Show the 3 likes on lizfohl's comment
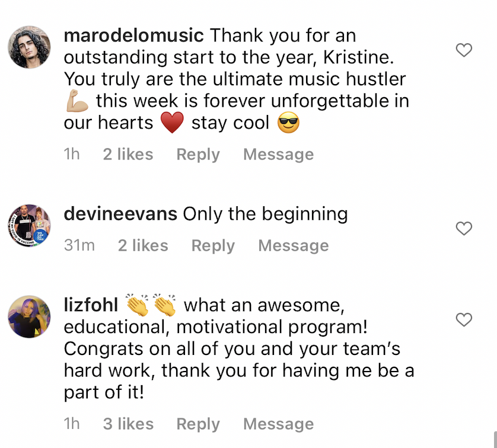This screenshot has width=497, height=448. point(128,424)
